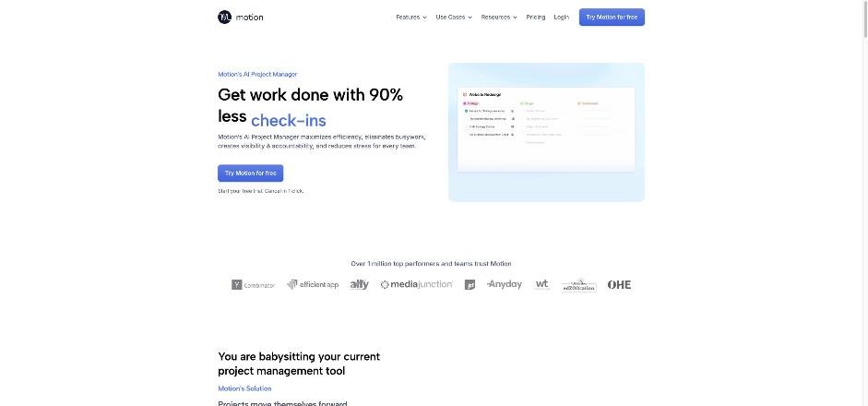The width and height of the screenshot is (868, 406).
Task: Click the Motion logo icon in header
Action: [x=224, y=18]
